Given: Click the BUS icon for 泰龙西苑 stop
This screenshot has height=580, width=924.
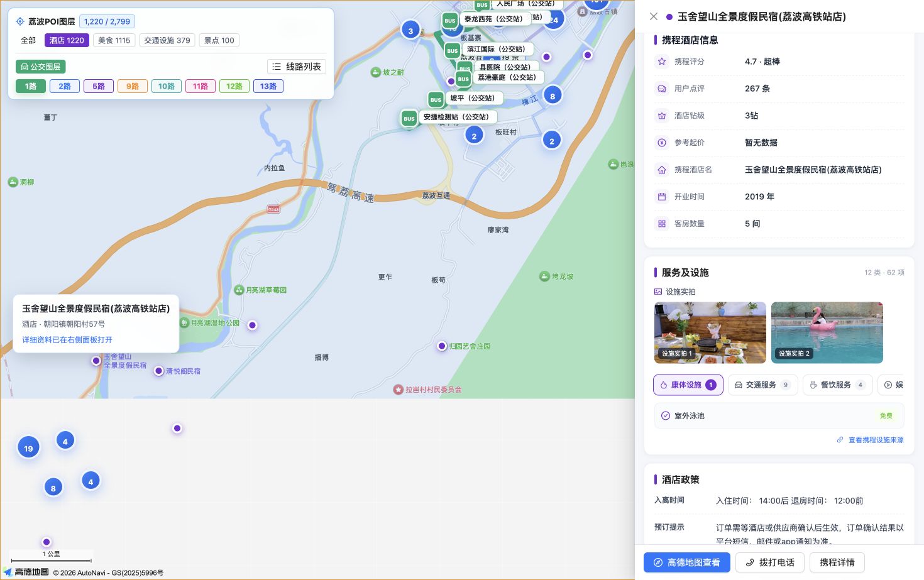Looking at the screenshot, I should point(450,20).
